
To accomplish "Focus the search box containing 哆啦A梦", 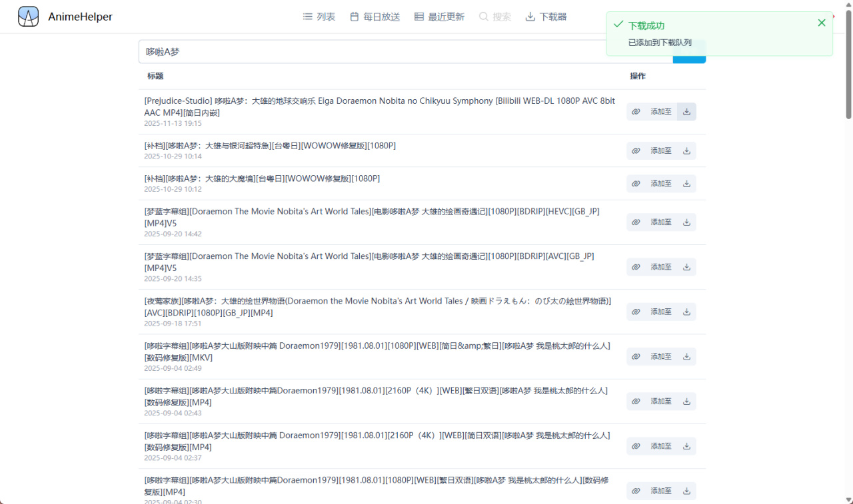I will click(406, 52).
